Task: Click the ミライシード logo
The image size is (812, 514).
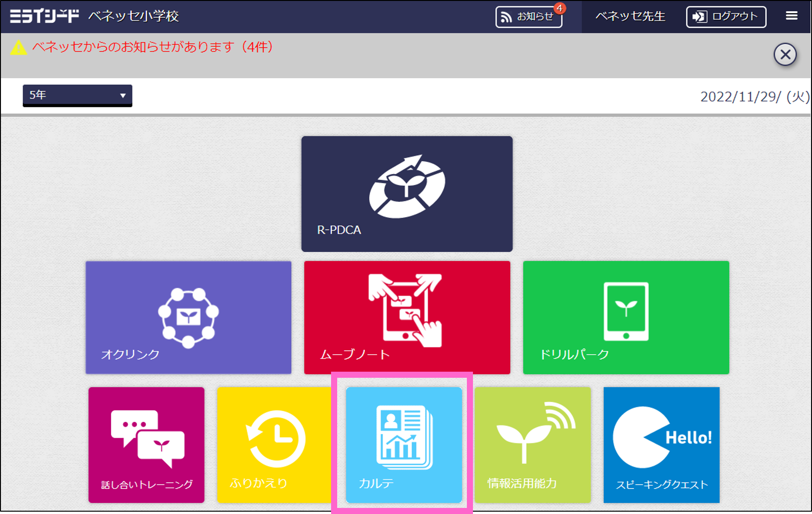Action: (44, 16)
